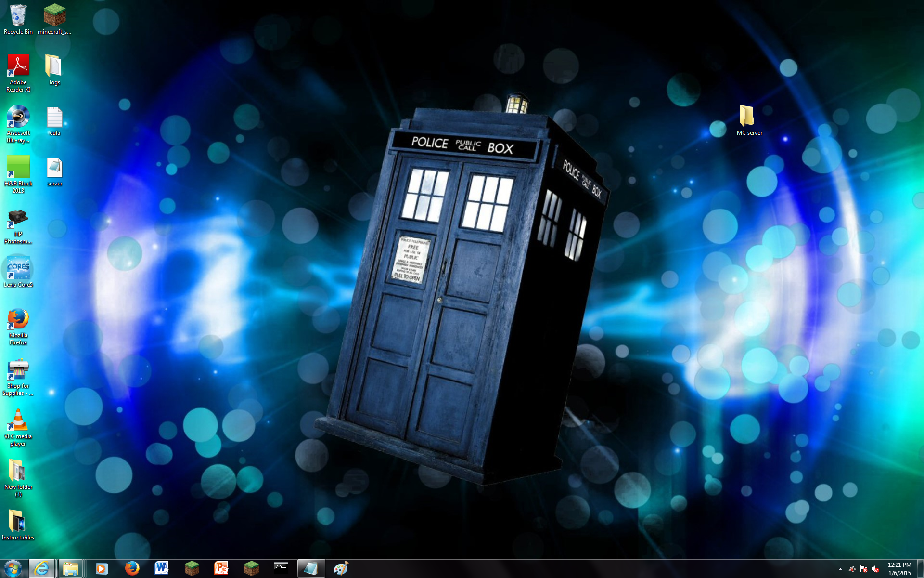Open Windows Explorer from the taskbar
Image resolution: width=924 pixels, height=578 pixels.
71,568
